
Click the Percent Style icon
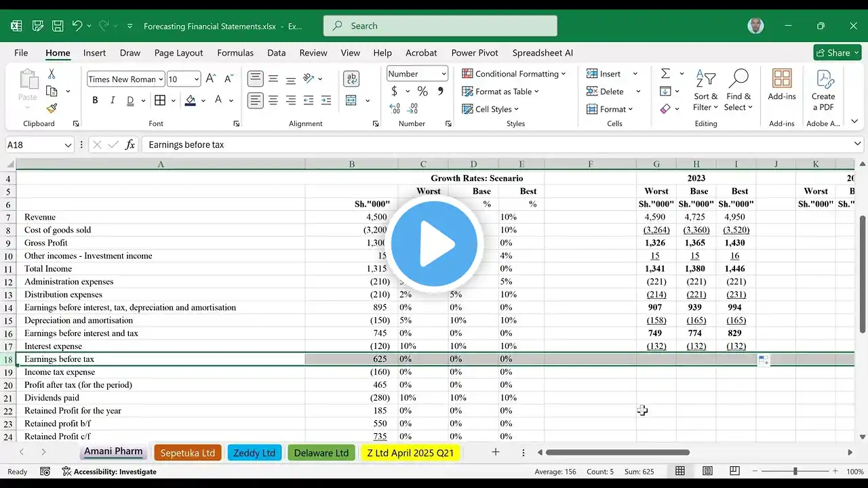422,91
